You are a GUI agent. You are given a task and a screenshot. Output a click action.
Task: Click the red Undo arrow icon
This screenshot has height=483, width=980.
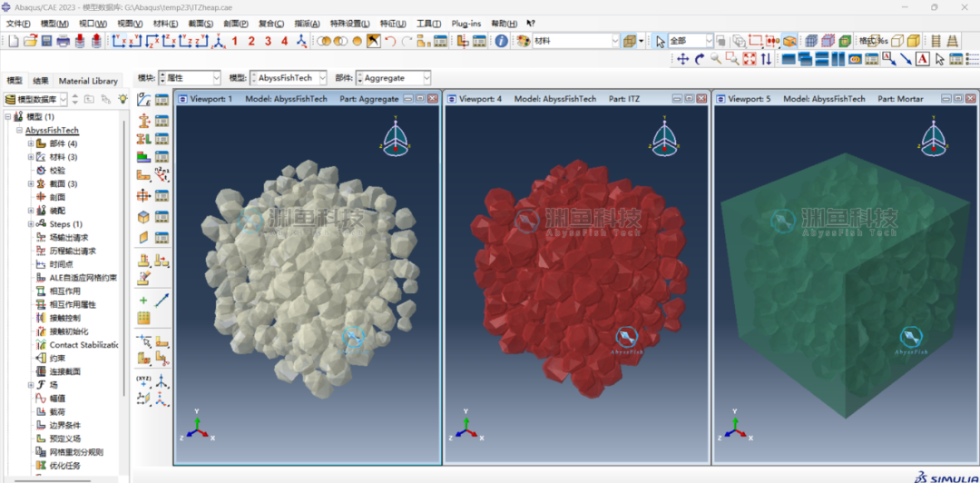click(390, 41)
